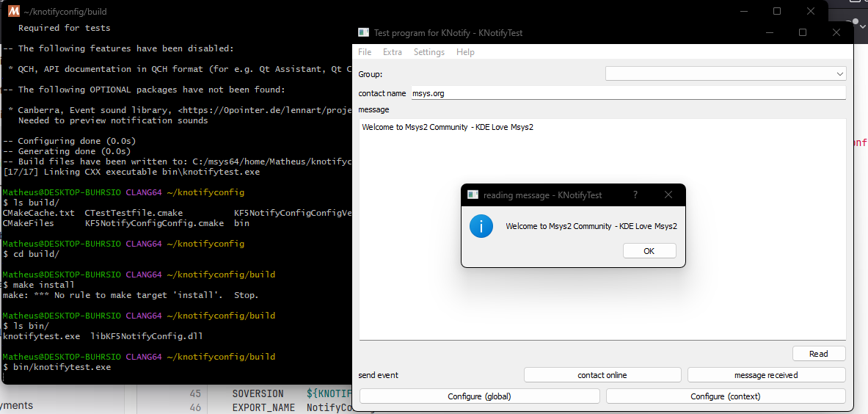868x414 pixels.
Task: Click the blue information icon in dialog
Action: point(481,226)
